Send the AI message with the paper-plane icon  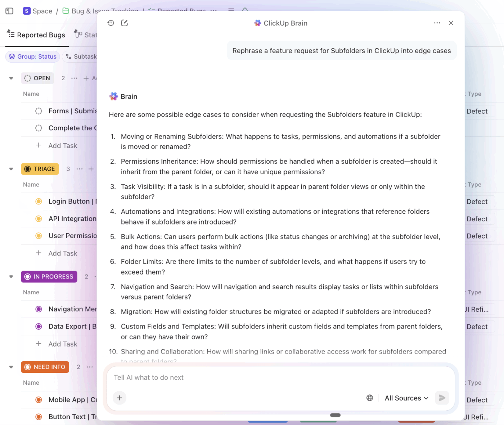pyautogui.click(x=442, y=398)
